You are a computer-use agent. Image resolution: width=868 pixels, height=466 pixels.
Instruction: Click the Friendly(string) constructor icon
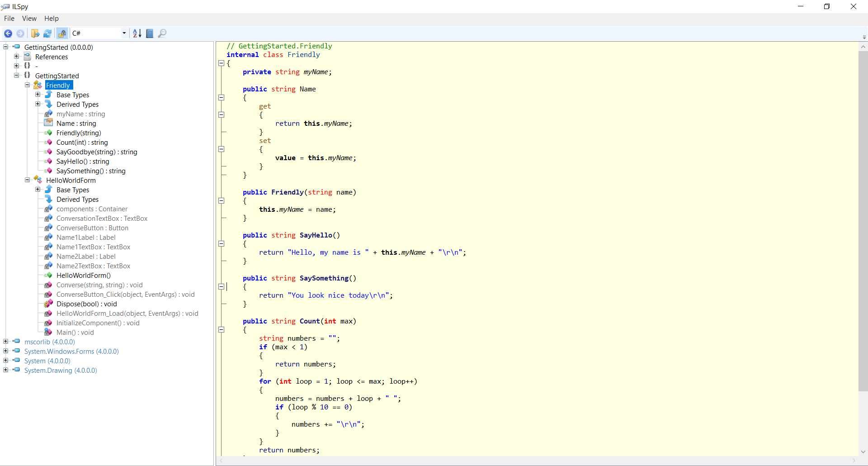[48, 133]
